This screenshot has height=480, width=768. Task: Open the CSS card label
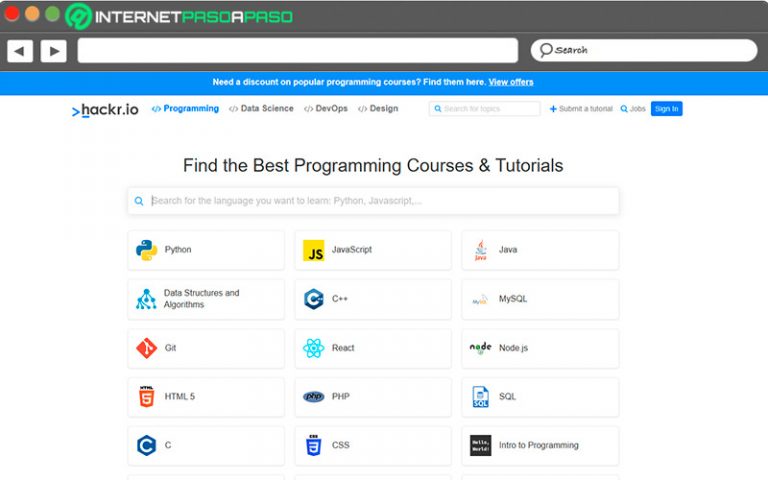click(x=340, y=445)
